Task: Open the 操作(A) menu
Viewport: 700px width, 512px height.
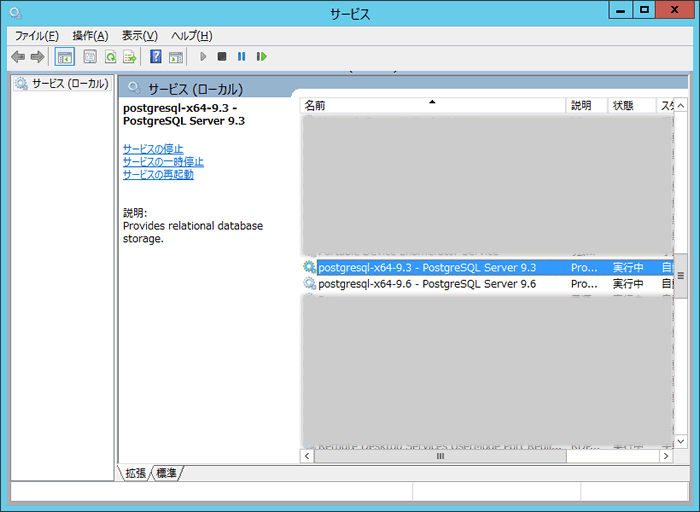Action: pyautogui.click(x=90, y=35)
